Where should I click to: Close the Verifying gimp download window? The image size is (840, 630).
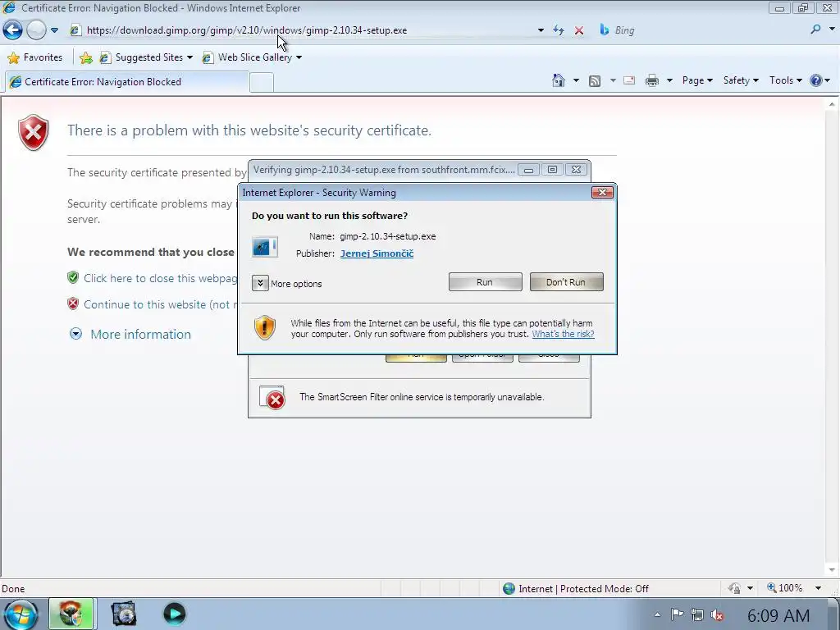576,170
